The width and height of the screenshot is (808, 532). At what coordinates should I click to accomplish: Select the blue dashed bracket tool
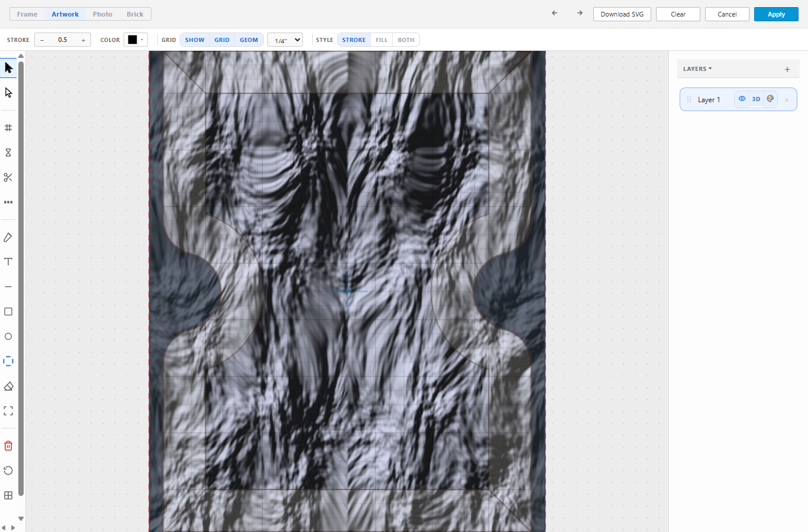(8, 361)
